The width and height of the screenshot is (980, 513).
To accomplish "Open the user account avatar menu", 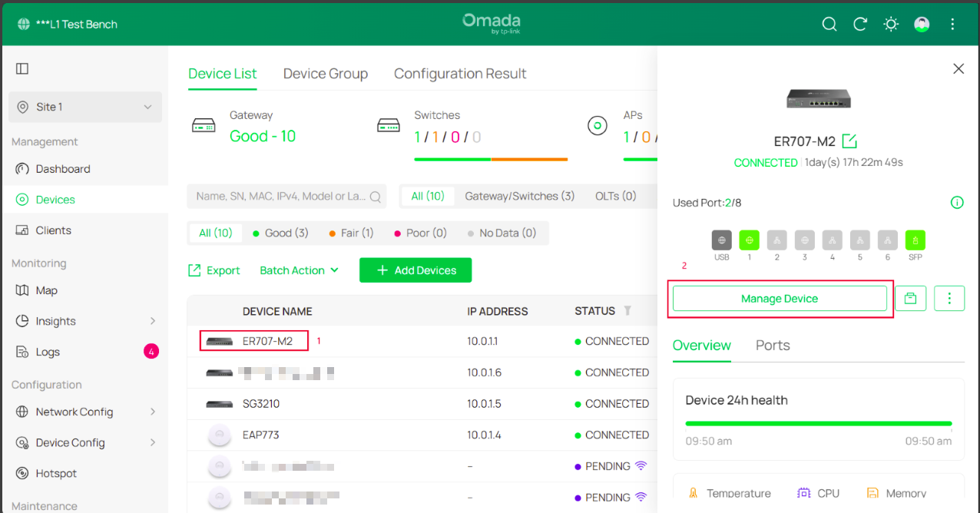I will pyautogui.click(x=922, y=24).
